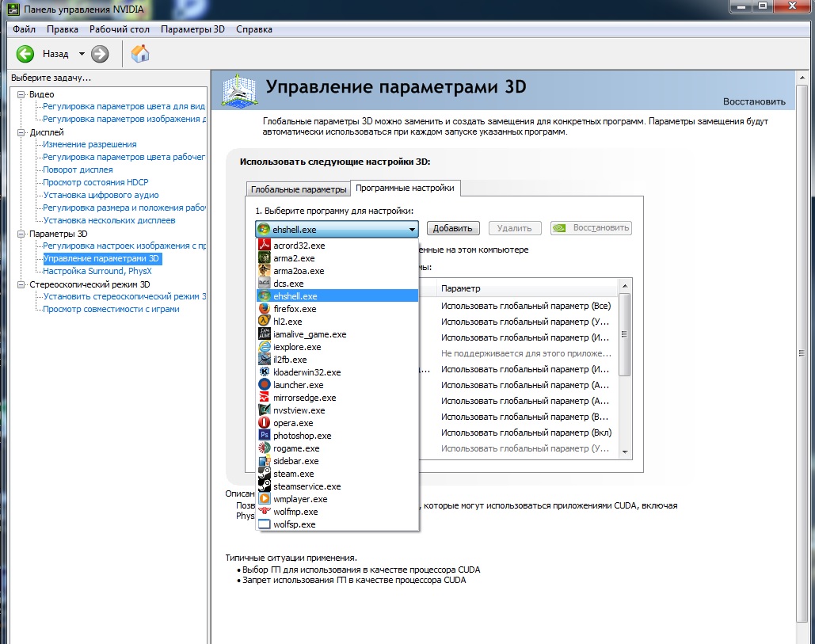Select steam.exe icon in program list
This screenshot has height=644, width=815.
coord(265,474)
